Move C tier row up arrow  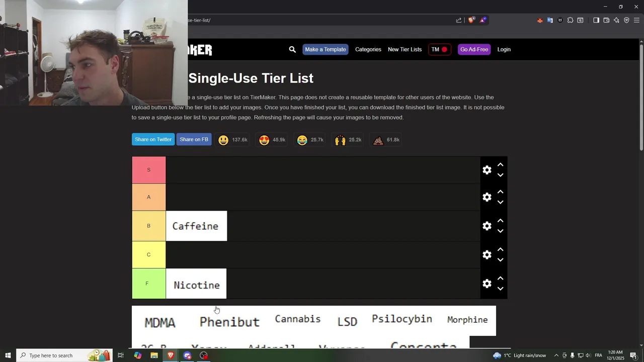[501, 249]
